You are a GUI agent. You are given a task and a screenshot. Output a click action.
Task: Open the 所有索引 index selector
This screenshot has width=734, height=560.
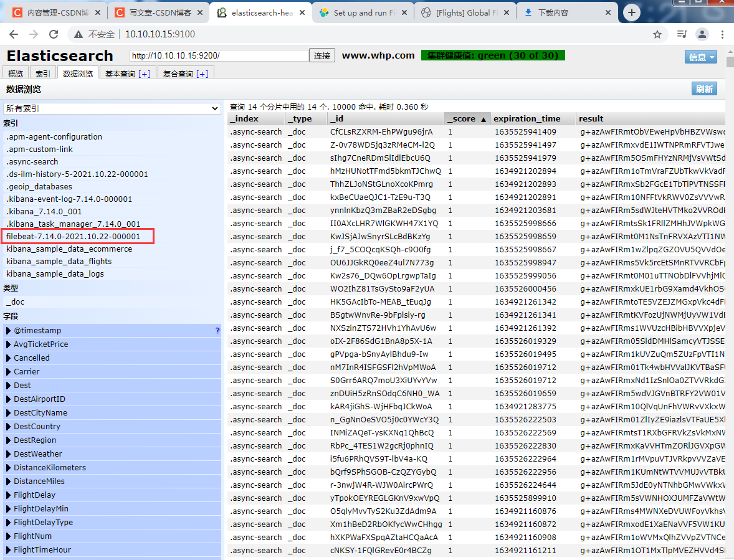point(112,108)
